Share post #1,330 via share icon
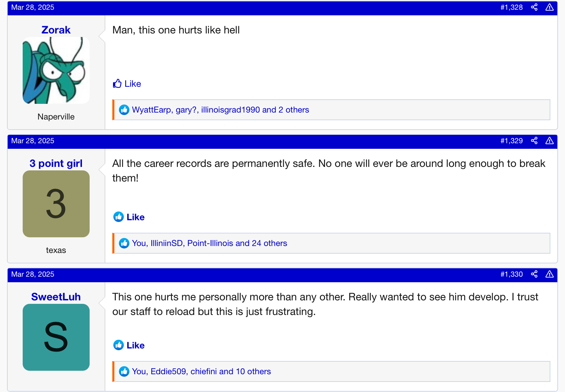Screen dimensions: 565x392 (x=534, y=274)
